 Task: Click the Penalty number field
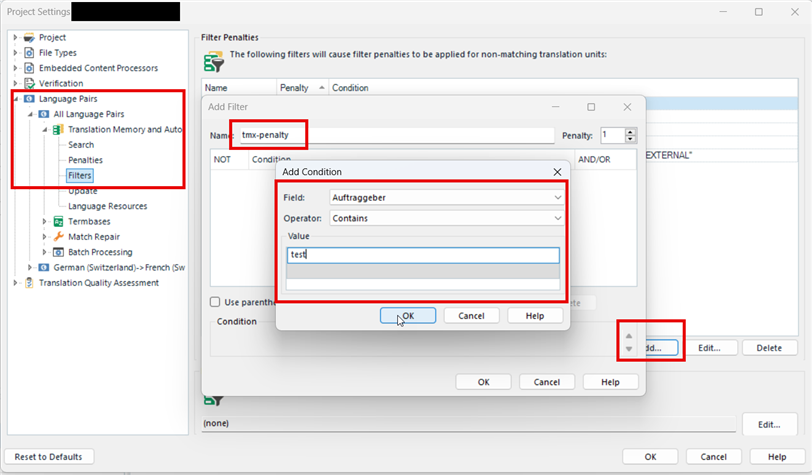coord(613,136)
